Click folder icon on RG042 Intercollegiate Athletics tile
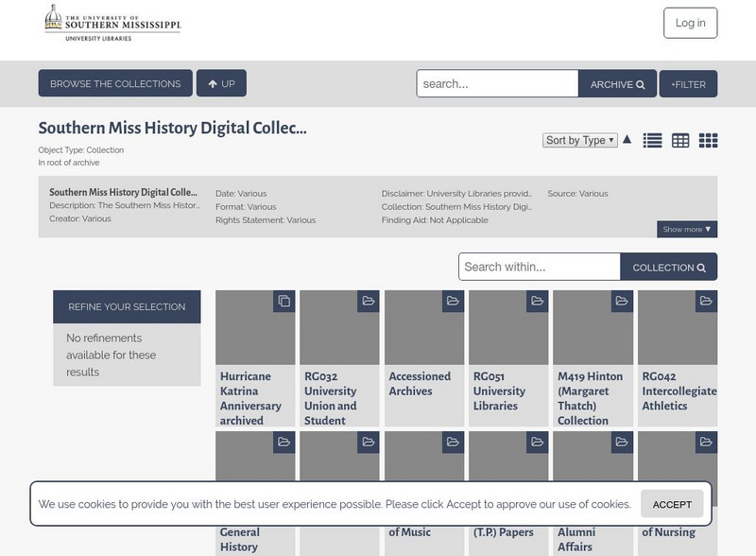 coord(706,302)
